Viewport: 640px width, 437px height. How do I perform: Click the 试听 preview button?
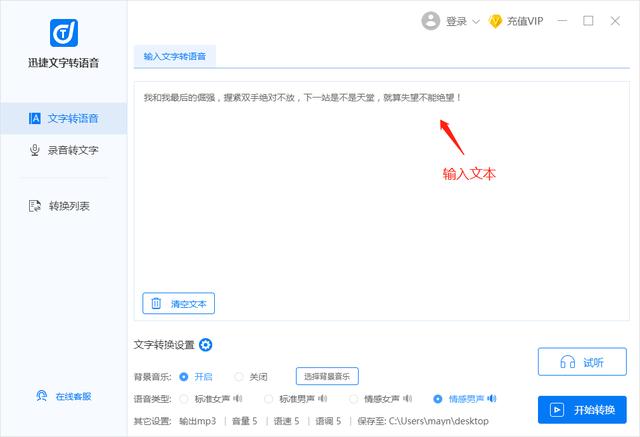[582, 362]
